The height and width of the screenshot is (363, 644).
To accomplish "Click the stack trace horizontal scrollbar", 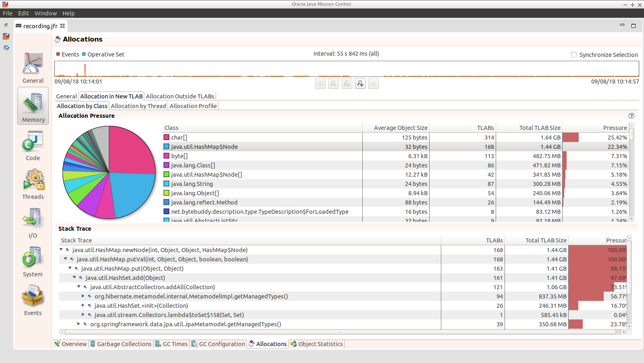I will coord(343,332).
